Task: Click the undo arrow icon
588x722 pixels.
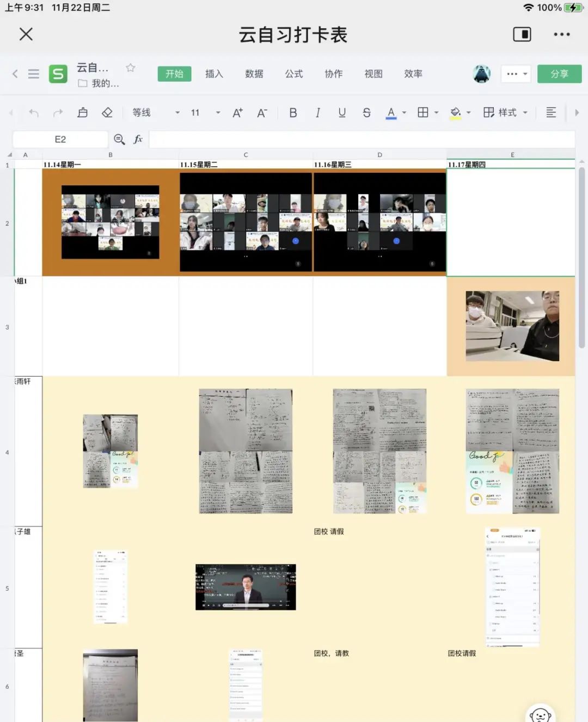Action: (34, 113)
